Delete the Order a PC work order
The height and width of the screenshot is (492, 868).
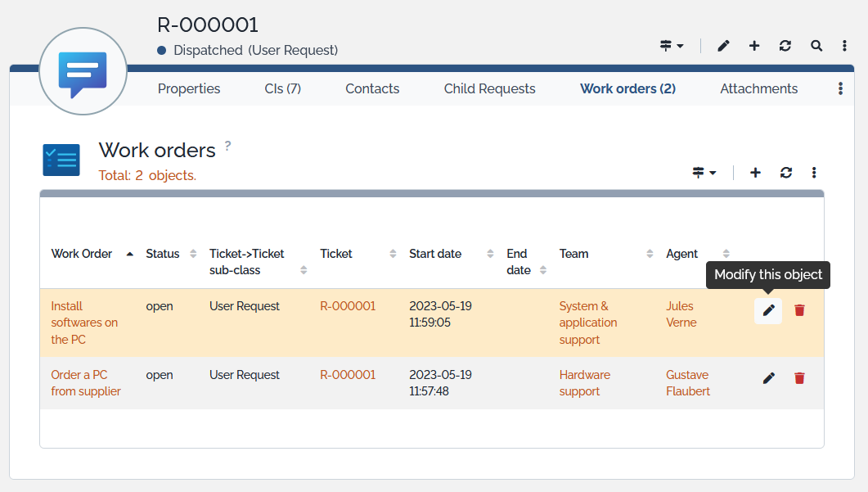(x=799, y=378)
